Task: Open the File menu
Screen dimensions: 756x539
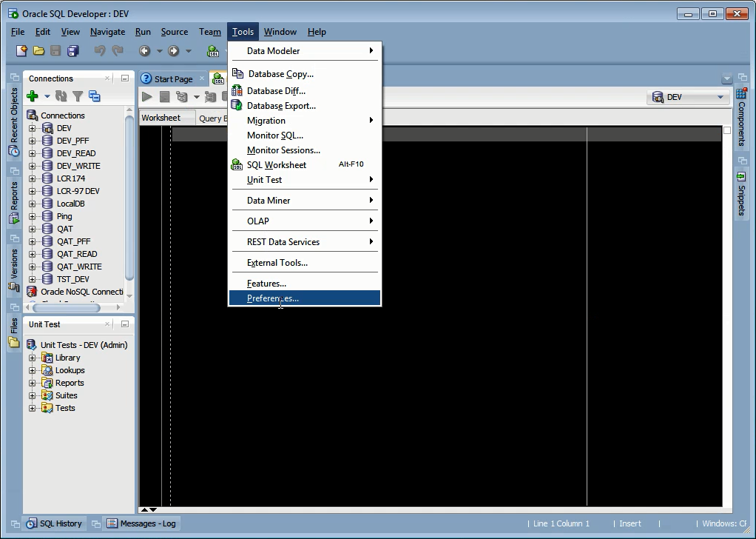Action: (17, 32)
